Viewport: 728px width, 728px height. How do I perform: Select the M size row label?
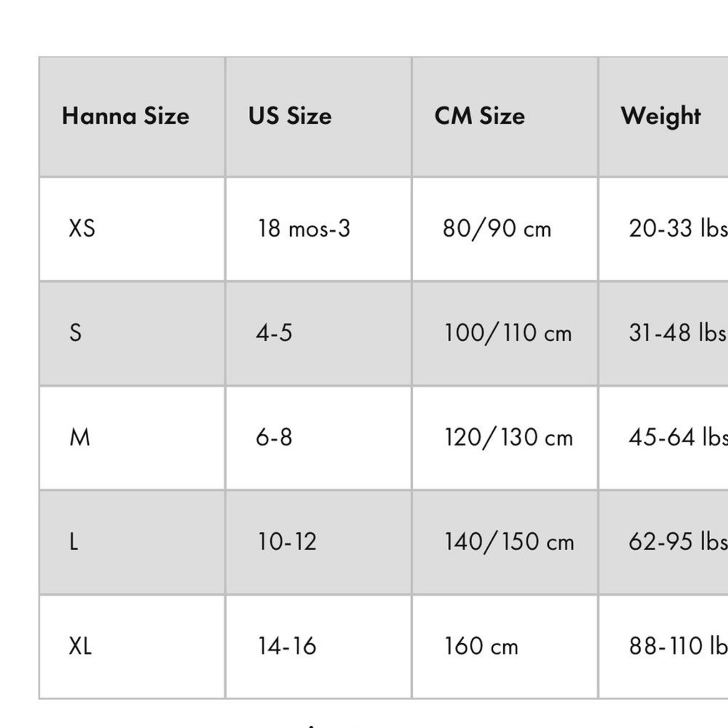[80, 438]
